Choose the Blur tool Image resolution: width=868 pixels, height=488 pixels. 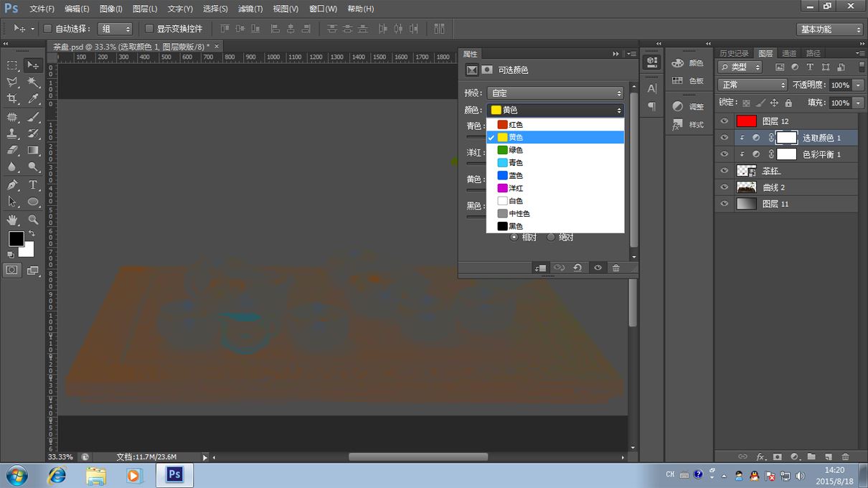tap(12, 167)
